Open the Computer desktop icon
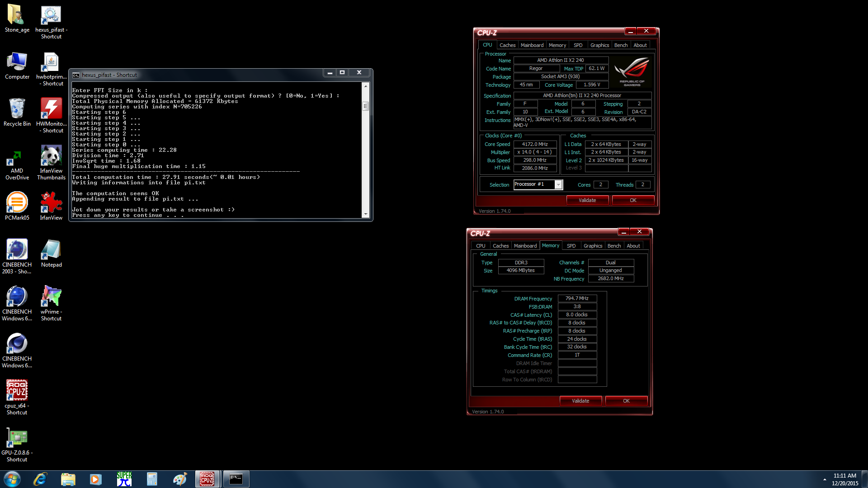The image size is (868, 488). 17,66
